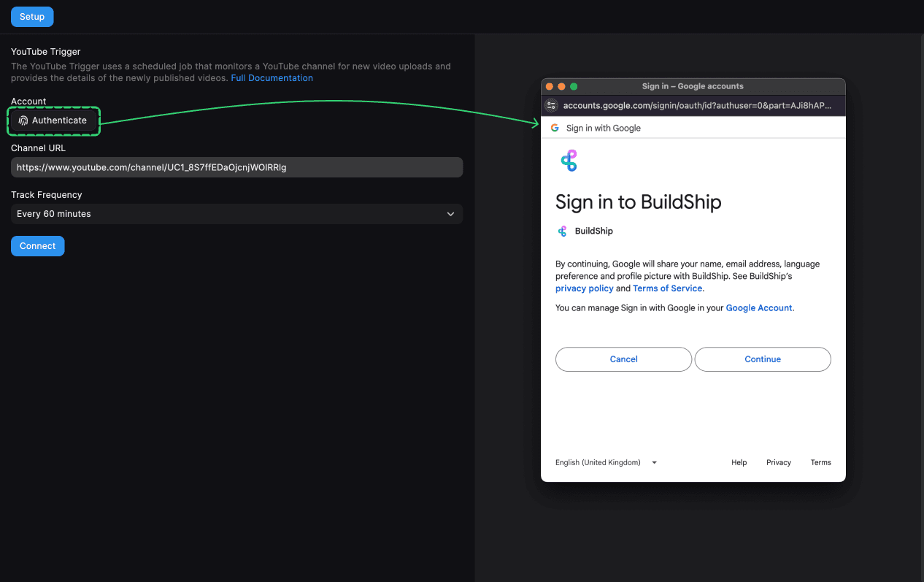Click the "YouTube Trigger" title text
The width and height of the screenshot is (924, 582).
pos(46,52)
